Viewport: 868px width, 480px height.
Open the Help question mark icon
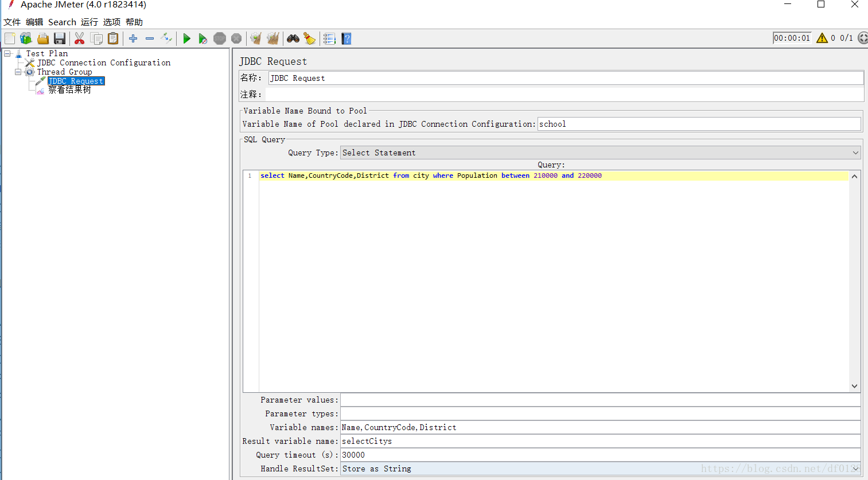coord(347,38)
